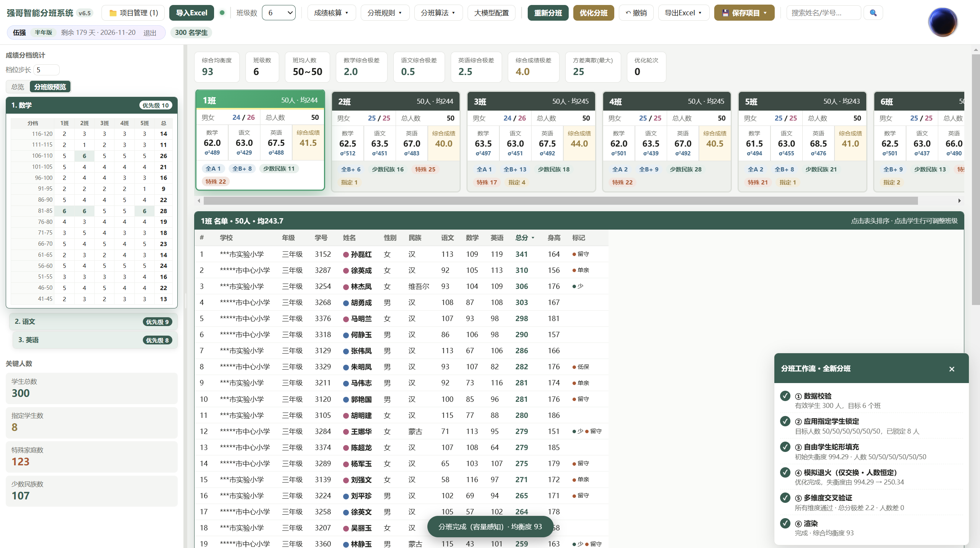This screenshot has height=548, width=980.
Task: Click into the 搜索姓名/学号 search field
Action: (x=824, y=13)
